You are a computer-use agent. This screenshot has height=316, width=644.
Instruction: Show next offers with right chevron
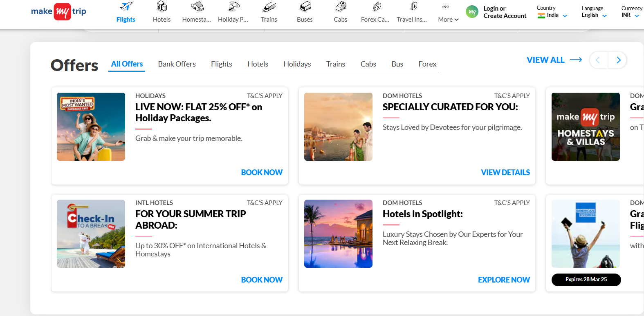coord(618,60)
